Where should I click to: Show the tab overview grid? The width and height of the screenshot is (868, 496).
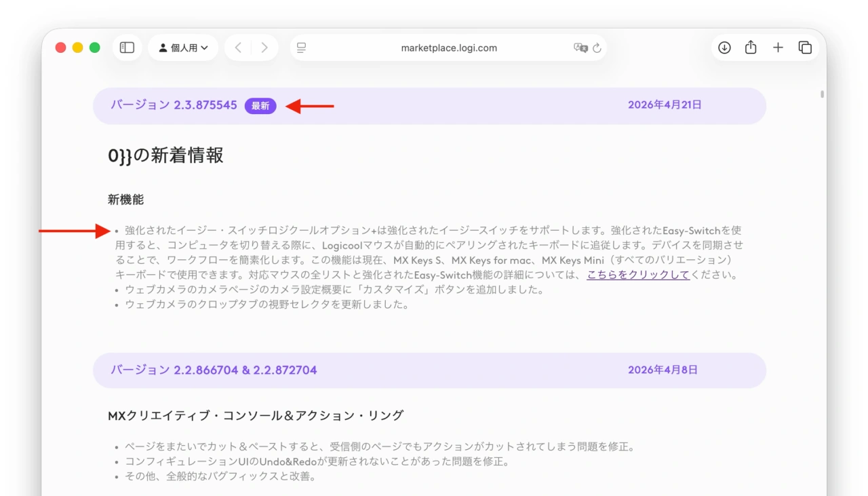(804, 47)
